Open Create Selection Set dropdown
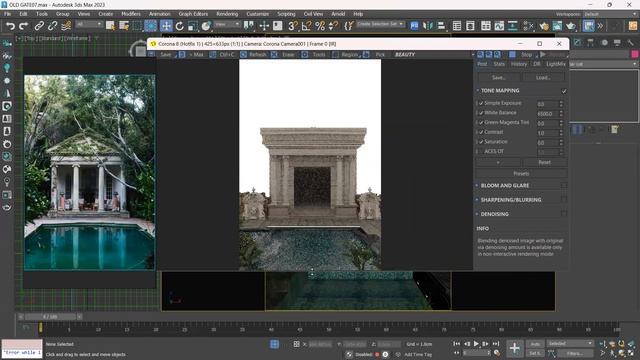 point(380,24)
